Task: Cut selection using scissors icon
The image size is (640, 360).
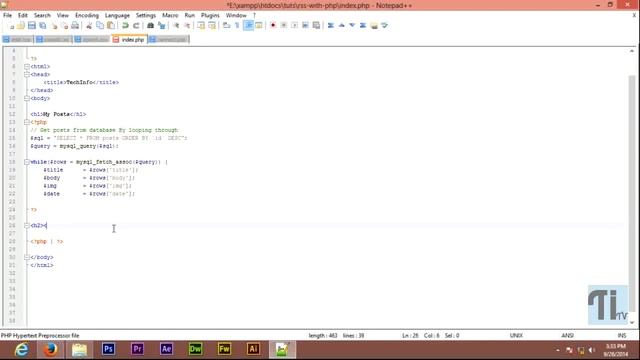Action: point(89,26)
